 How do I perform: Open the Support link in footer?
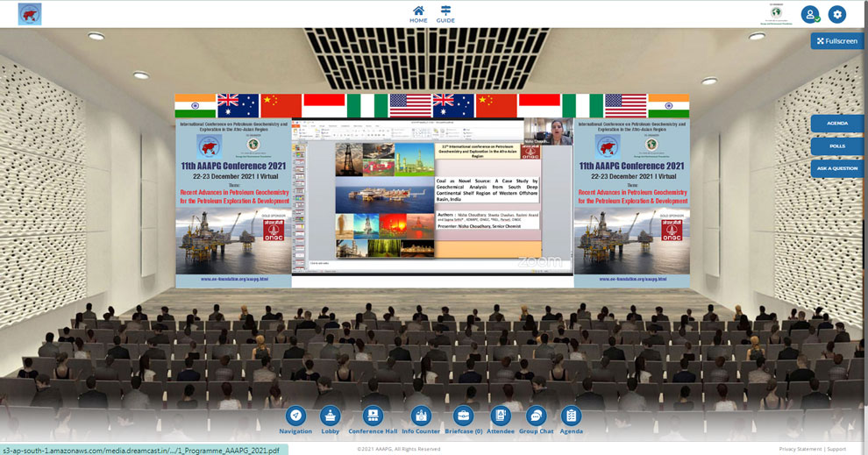(836, 449)
